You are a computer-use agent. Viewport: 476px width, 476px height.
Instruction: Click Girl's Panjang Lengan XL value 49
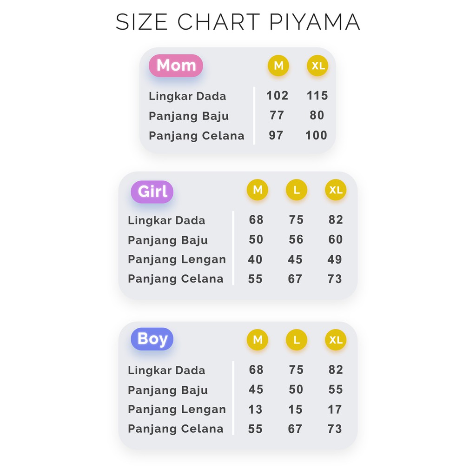tap(335, 259)
